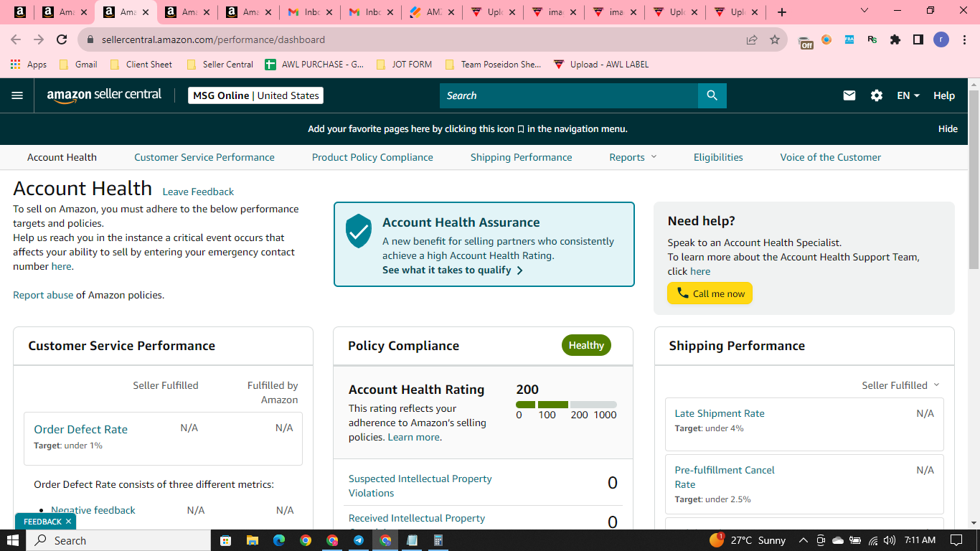Open a new browser tab
Image resolution: width=980 pixels, height=551 pixels.
[x=782, y=12]
